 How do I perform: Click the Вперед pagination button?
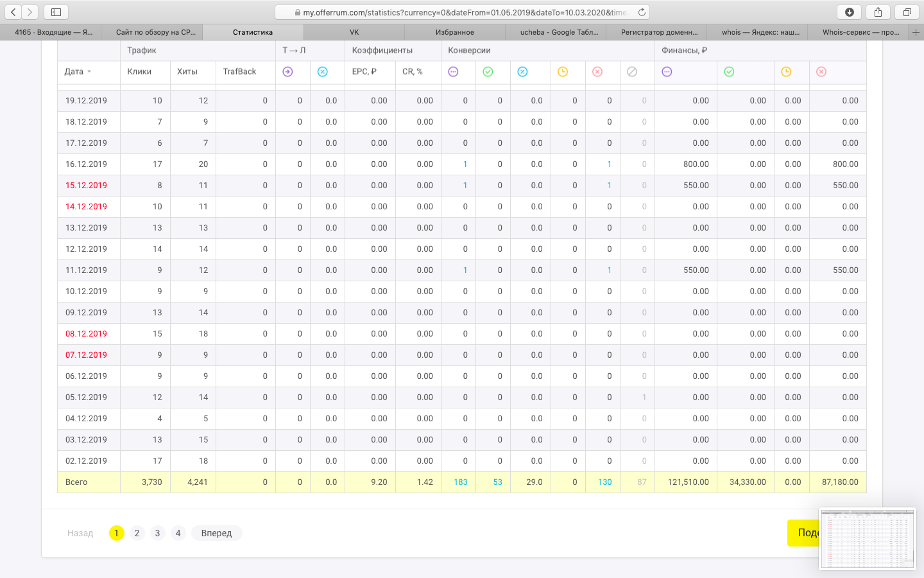(216, 533)
